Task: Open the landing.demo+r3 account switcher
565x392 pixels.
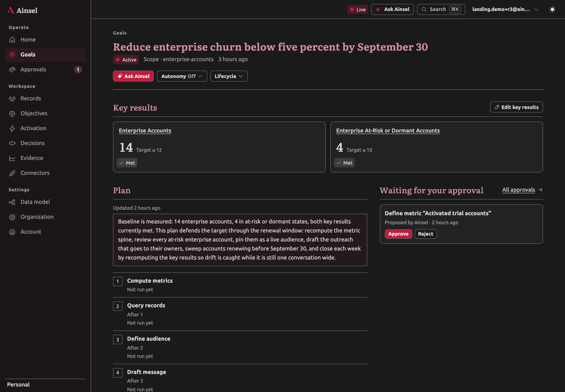Action: pos(505,9)
